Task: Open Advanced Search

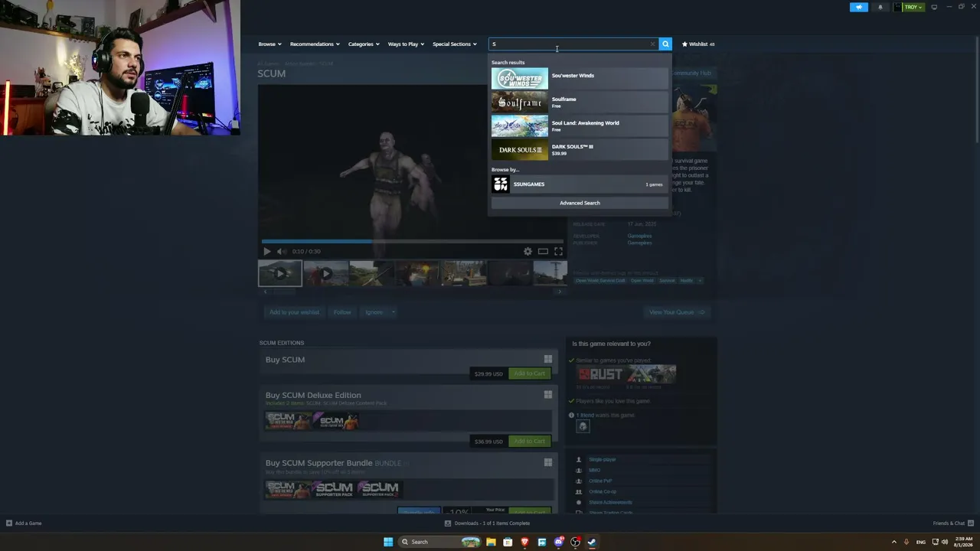Action: point(580,203)
